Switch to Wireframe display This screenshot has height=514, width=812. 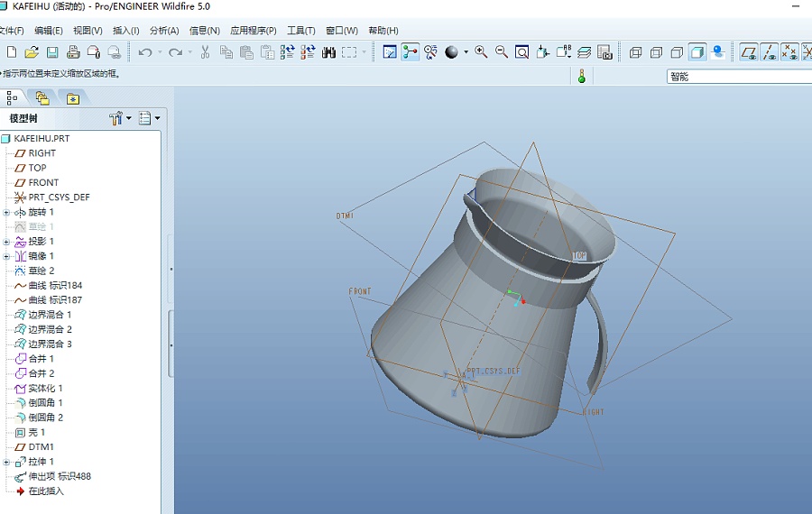click(x=635, y=52)
